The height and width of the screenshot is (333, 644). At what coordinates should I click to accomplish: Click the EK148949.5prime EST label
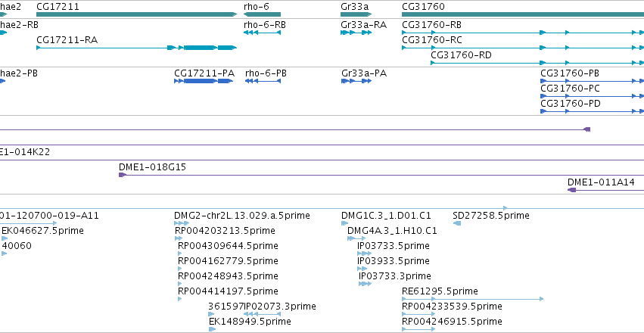[250, 322]
